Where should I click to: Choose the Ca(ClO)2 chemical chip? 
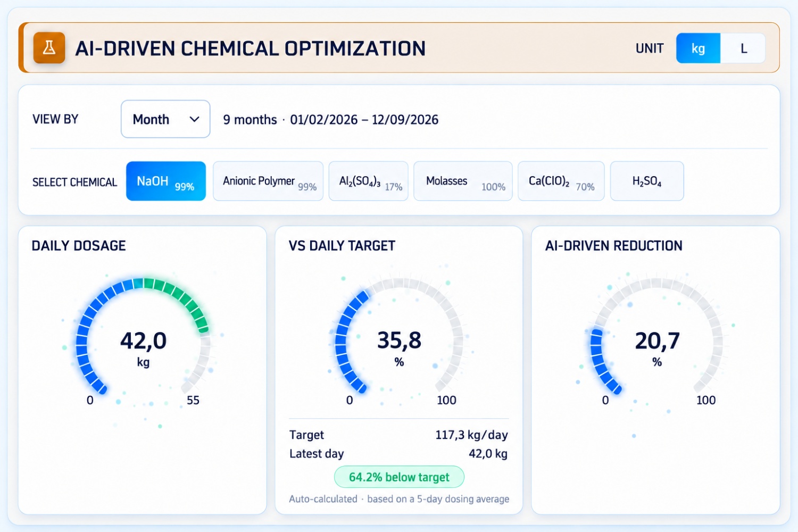561,181
